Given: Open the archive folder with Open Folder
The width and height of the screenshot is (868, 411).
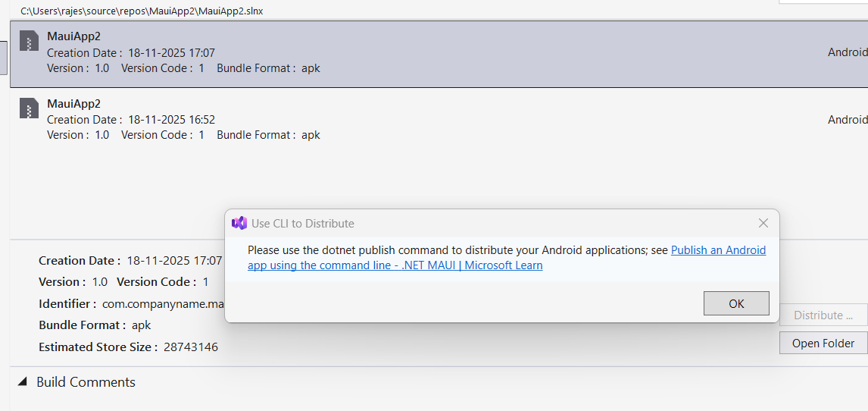Looking at the screenshot, I should point(823,344).
